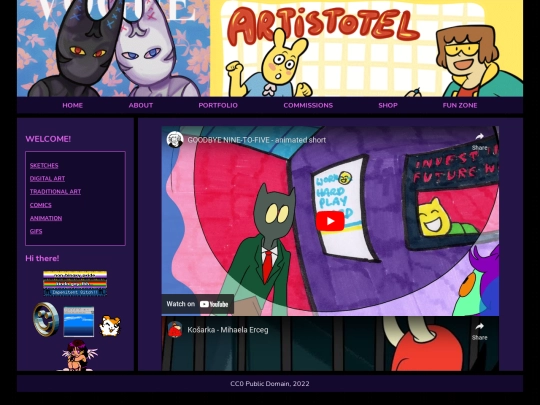The width and height of the screenshot is (540, 405).
Task: Share the Košarka video
Action: (479, 331)
